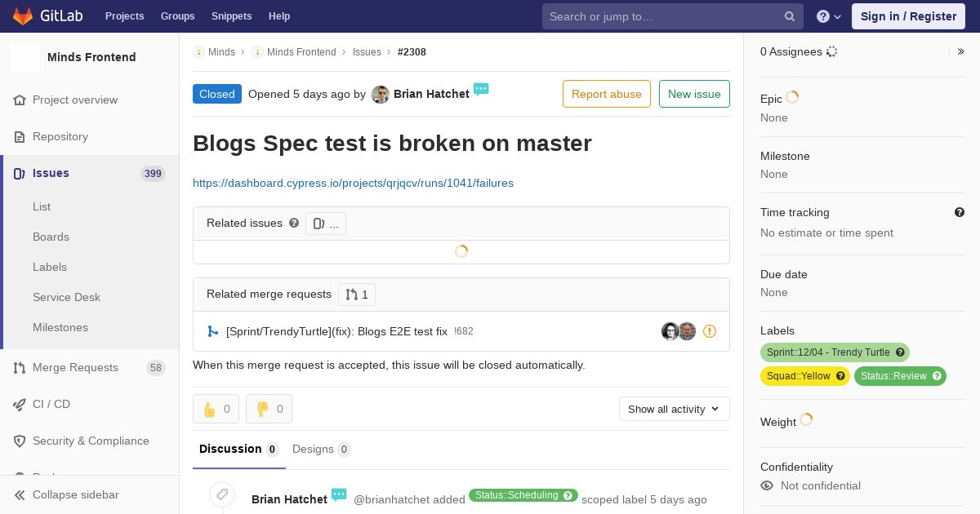Open the Projects menu in navbar

124,16
